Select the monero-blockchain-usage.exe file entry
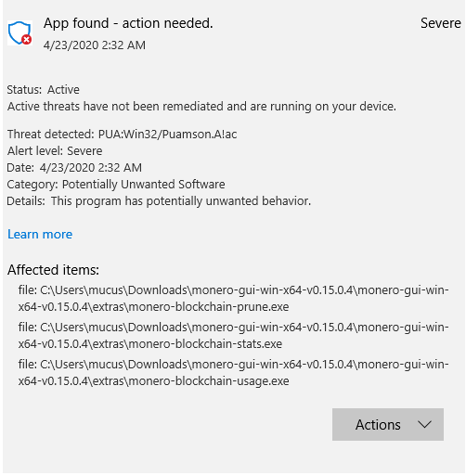 coord(233,373)
